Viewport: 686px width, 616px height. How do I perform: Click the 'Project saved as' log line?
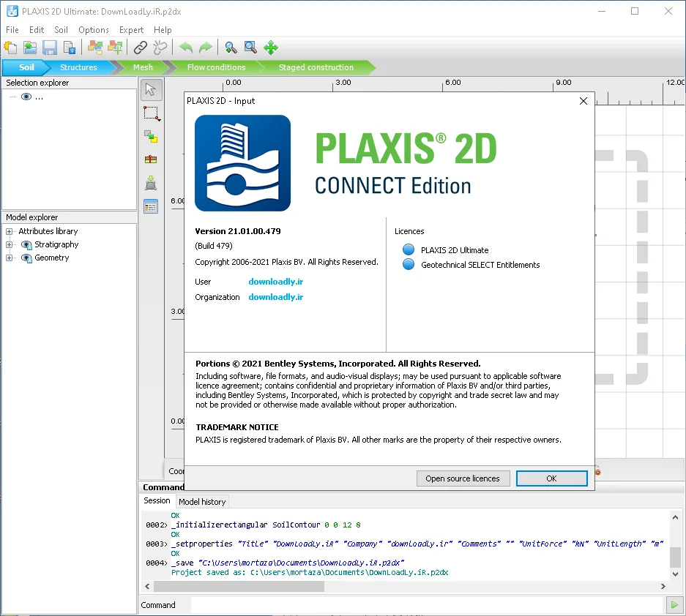310,572
